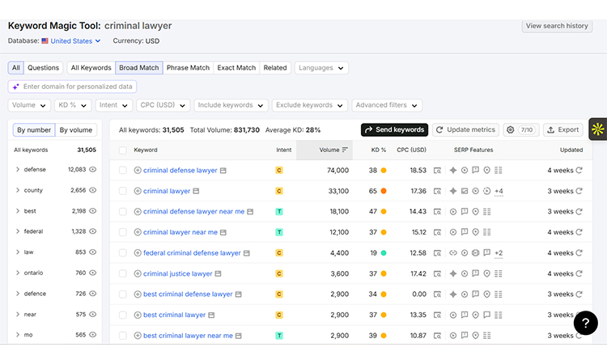Click the yellow KD dot for criminal defense lawyer
Screen dimensions: 607x364
click(x=384, y=170)
